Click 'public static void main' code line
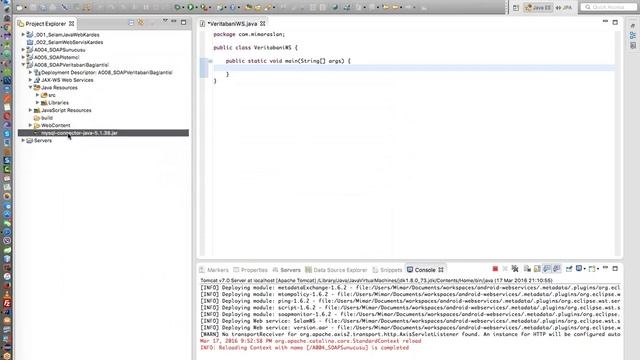The image size is (640, 360). (288, 61)
